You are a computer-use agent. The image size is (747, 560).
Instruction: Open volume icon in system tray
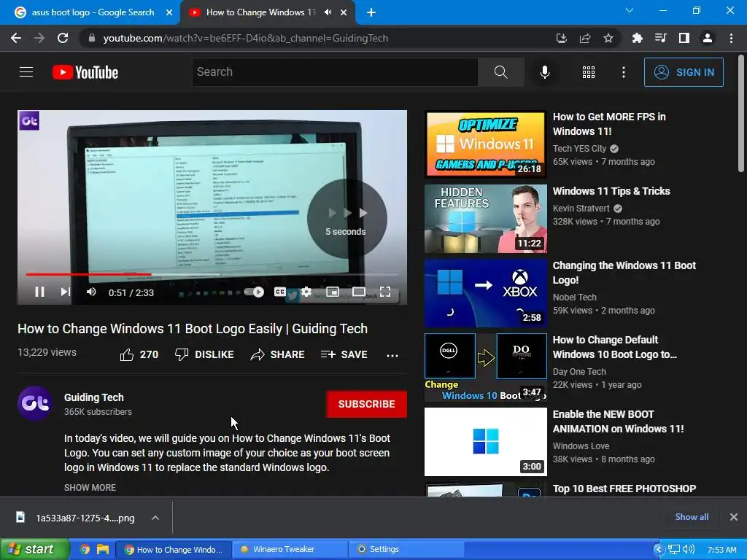pos(689,549)
